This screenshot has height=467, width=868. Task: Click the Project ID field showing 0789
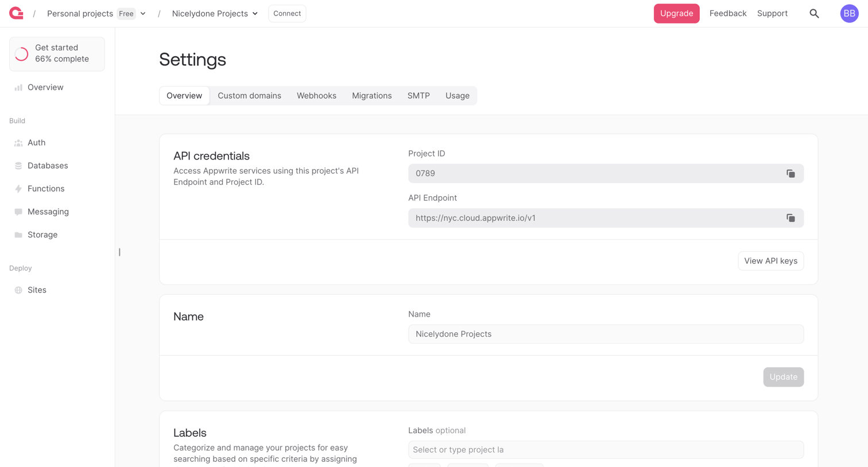click(606, 173)
